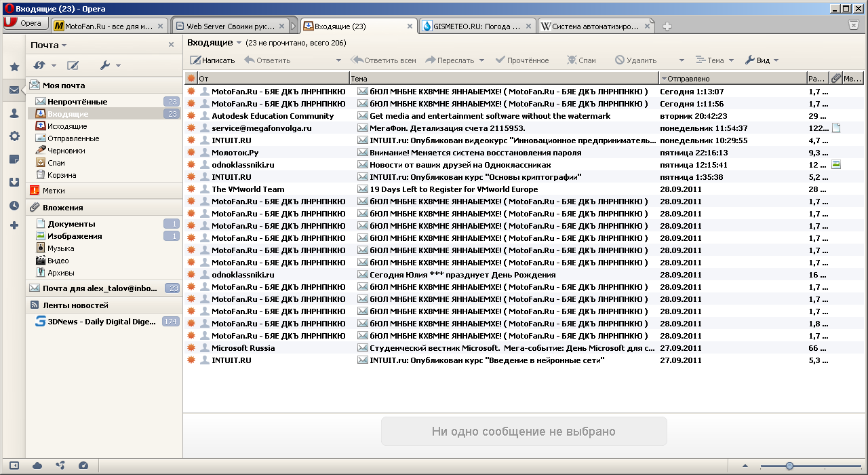Image resolution: width=868 pixels, height=475 pixels.
Task: Open the dropdown arrow after Ответить
Action: (339, 60)
